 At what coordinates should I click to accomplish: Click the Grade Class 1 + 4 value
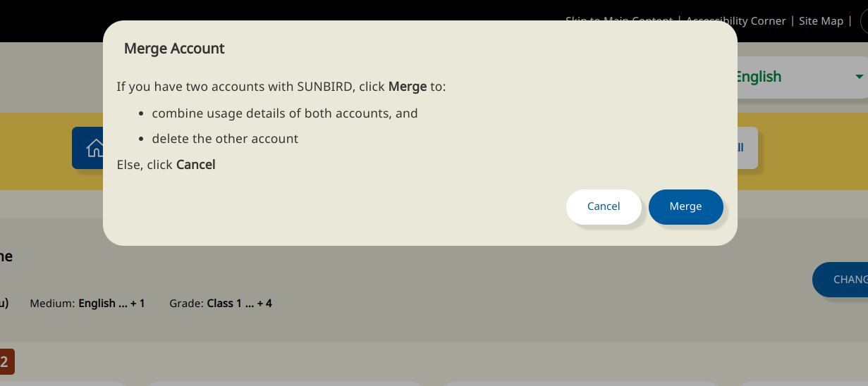pos(239,304)
